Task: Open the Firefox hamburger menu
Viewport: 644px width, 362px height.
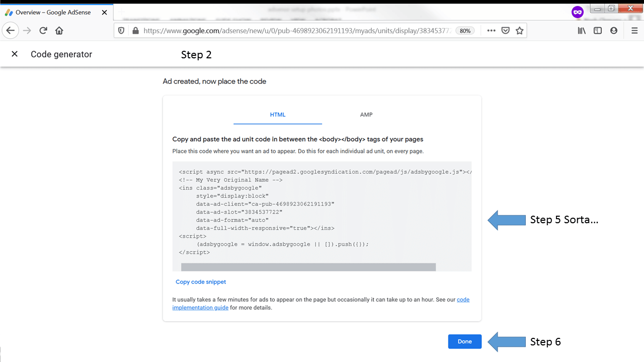Action: pyautogui.click(x=634, y=31)
